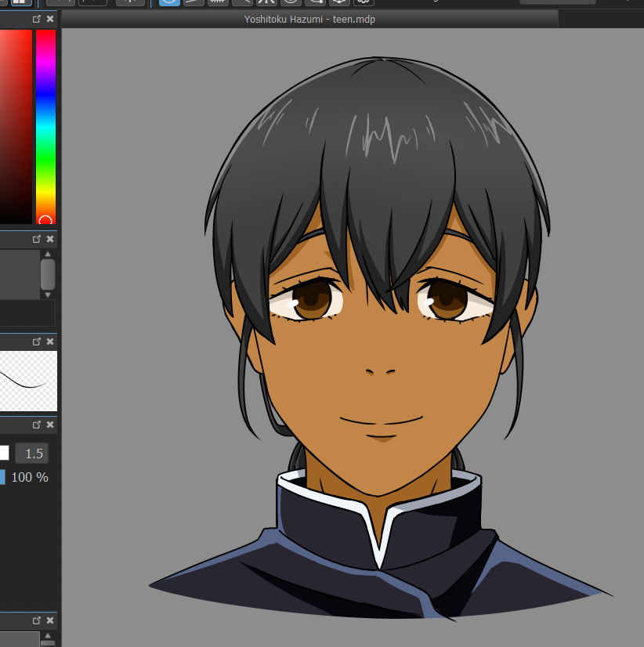Undock the palette panel below the color picker
644x647 pixels.
point(37,239)
